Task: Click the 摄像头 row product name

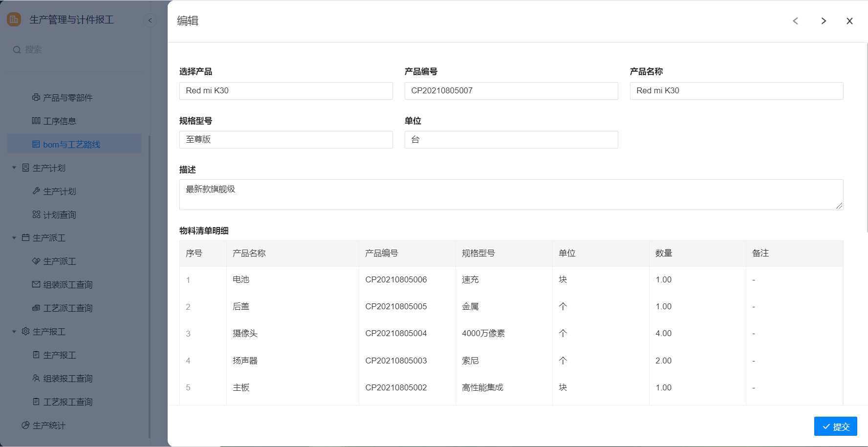Action: click(x=245, y=333)
